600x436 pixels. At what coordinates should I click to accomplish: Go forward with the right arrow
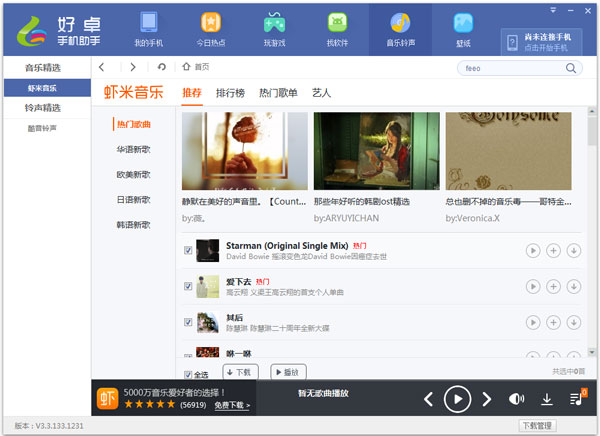(x=132, y=67)
